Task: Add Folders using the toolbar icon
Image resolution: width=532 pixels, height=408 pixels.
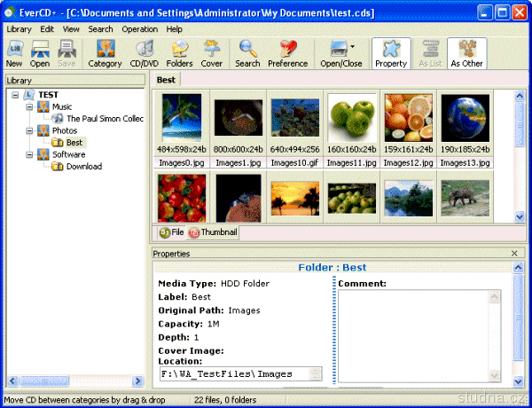Action: click(179, 53)
